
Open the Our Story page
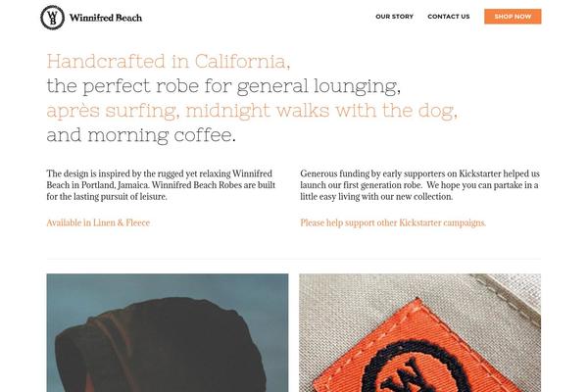pyautogui.click(x=394, y=17)
